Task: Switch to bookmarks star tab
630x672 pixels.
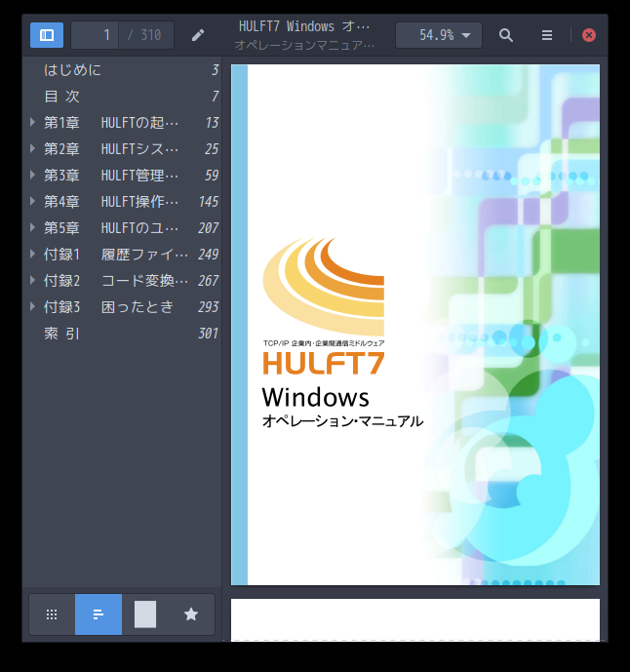Action: coord(191,614)
